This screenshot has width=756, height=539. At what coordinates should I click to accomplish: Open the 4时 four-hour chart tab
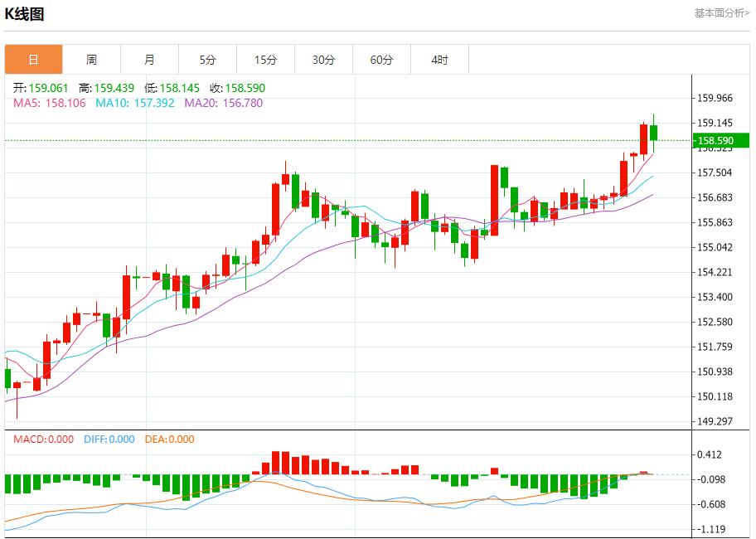[439, 60]
